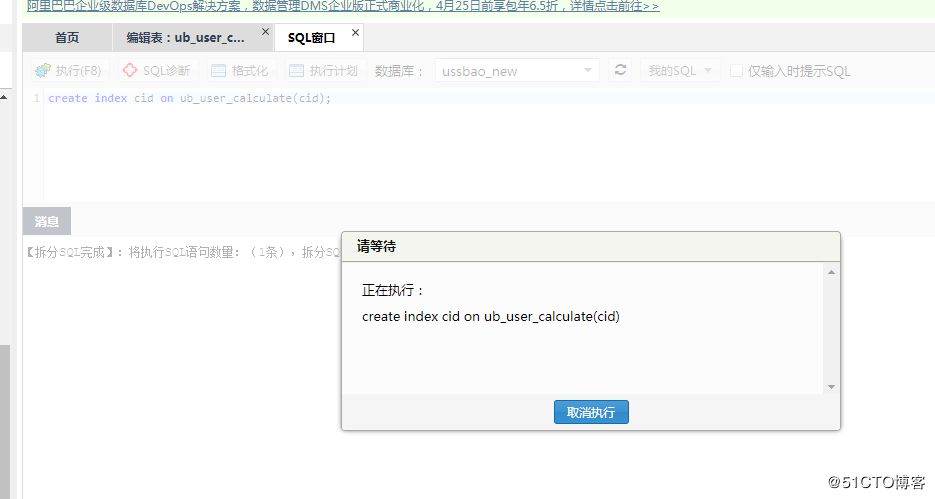Viewport: 935px width, 499px height.
Task: Click the SQL诊断 label
Action: click(166, 71)
